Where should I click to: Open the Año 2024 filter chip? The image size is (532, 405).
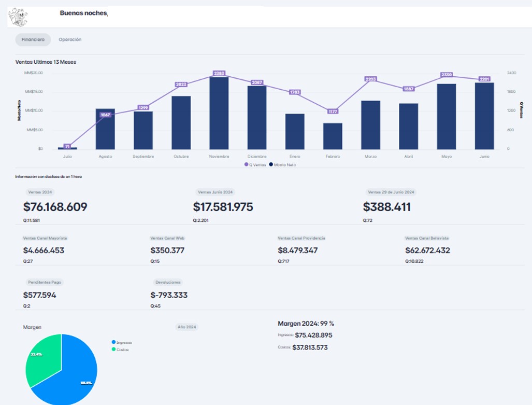click(186, 327)
